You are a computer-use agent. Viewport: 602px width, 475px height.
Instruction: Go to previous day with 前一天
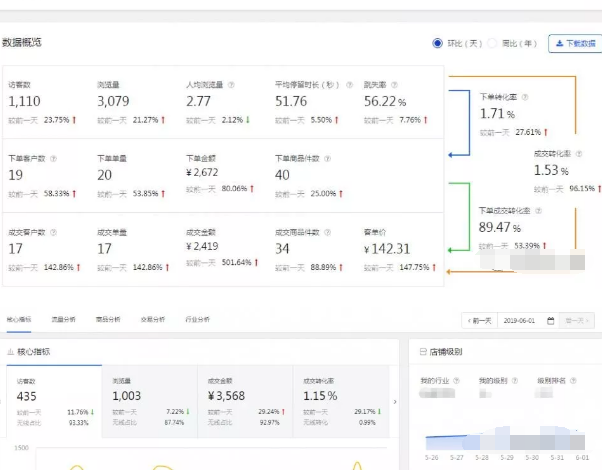point(479,320)
